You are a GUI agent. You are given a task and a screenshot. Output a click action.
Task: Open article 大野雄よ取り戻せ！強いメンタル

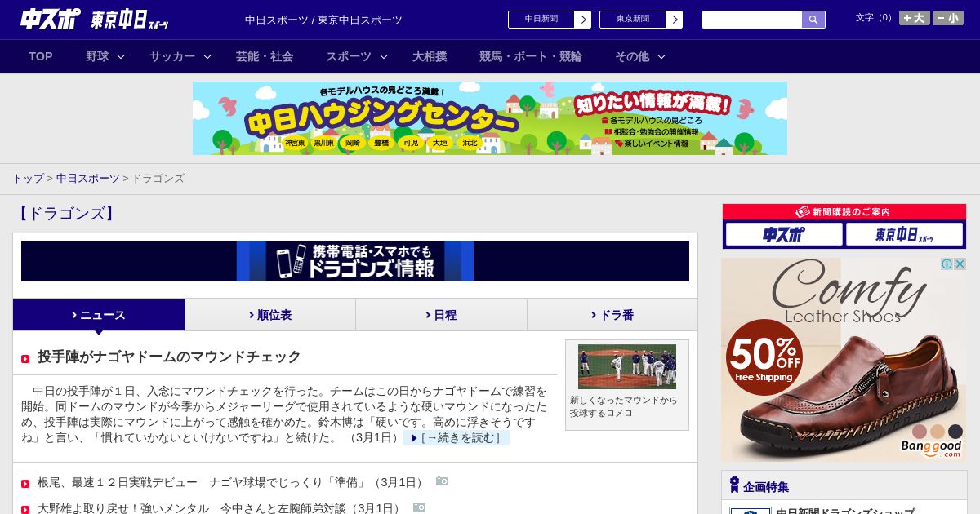[220, 507]
